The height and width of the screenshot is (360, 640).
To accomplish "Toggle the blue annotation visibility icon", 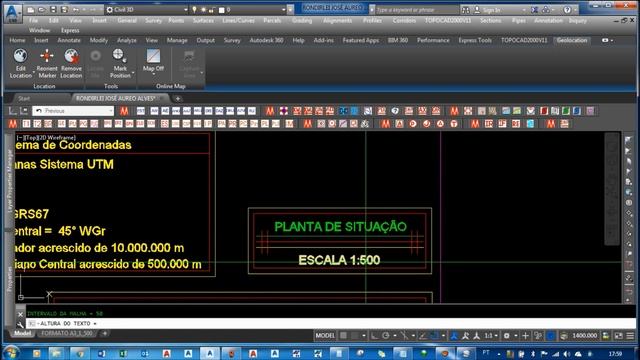I will (454, 336).
